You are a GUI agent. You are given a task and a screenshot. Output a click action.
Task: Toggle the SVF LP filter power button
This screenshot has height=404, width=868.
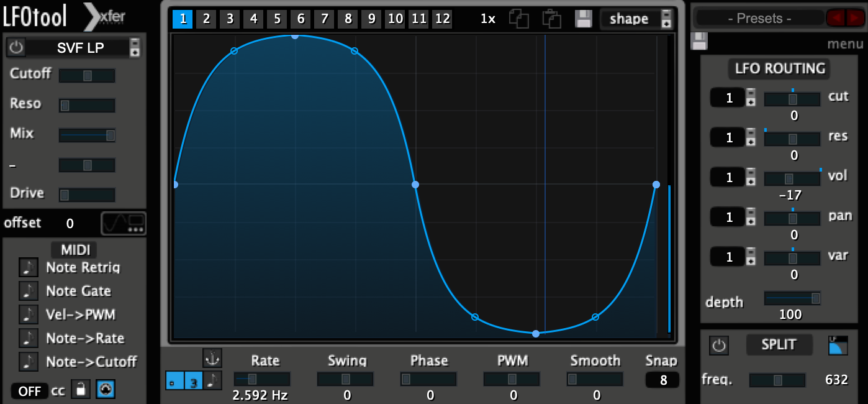[x=17, y=47]
